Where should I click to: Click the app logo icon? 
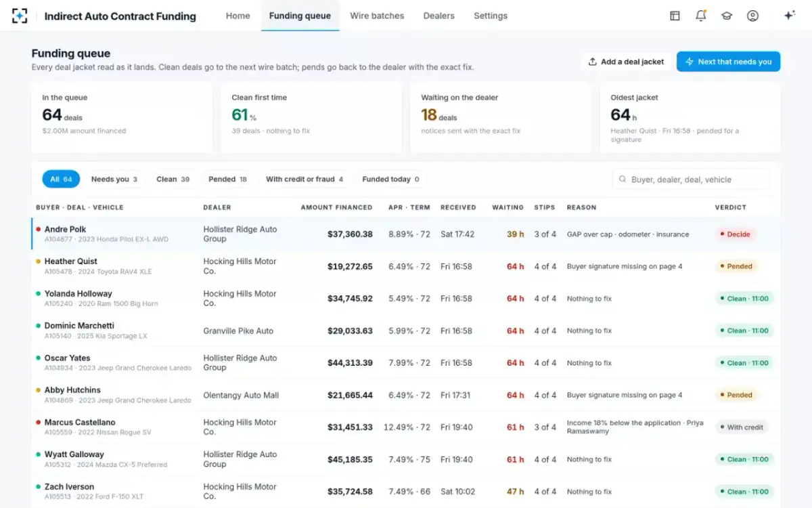point(20,16)
